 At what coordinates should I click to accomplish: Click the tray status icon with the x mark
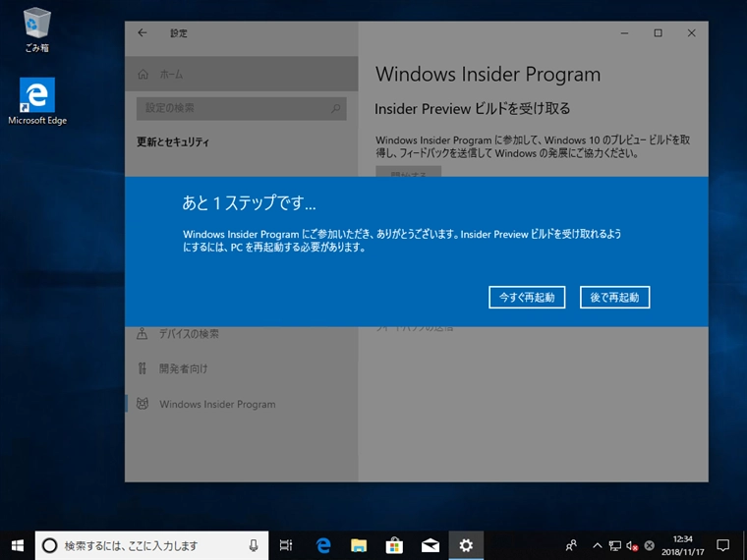click(649, 545)
